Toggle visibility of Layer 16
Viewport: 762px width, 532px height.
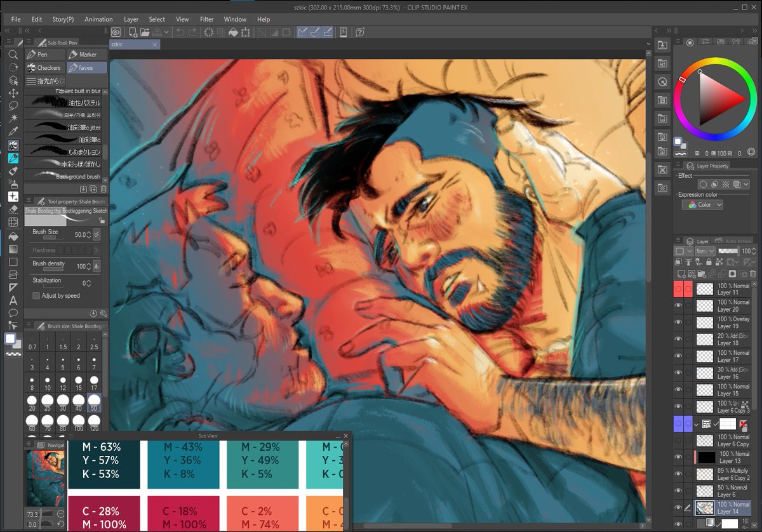(678, 373)
